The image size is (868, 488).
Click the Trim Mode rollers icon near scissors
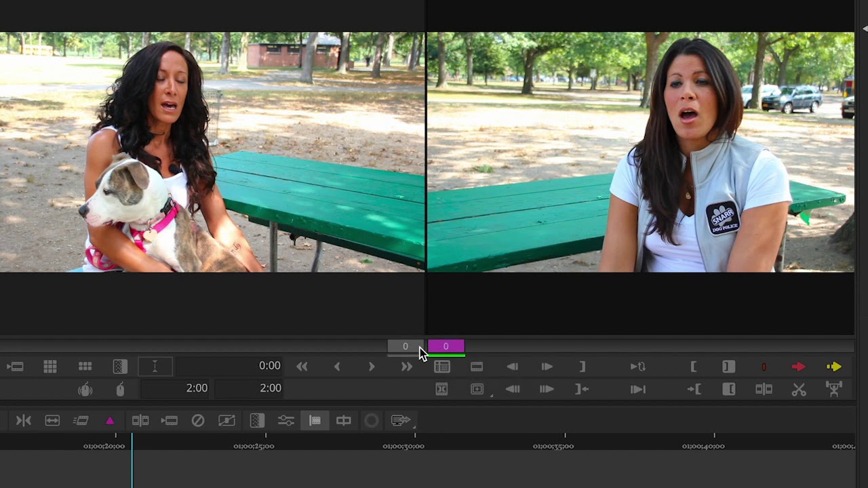tap(764, 389)
